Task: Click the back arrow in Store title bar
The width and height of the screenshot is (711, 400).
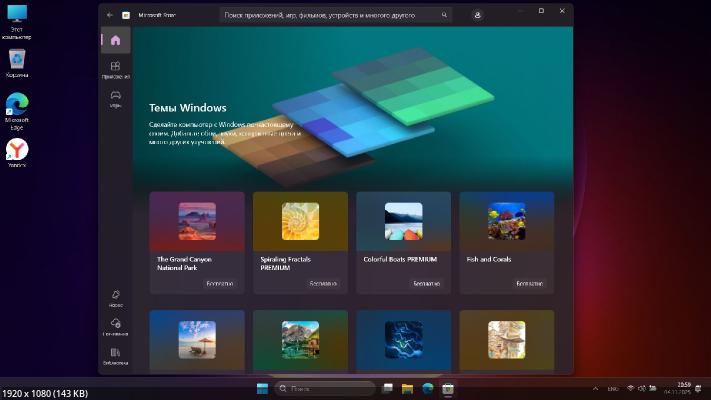Action: (109, 16)
